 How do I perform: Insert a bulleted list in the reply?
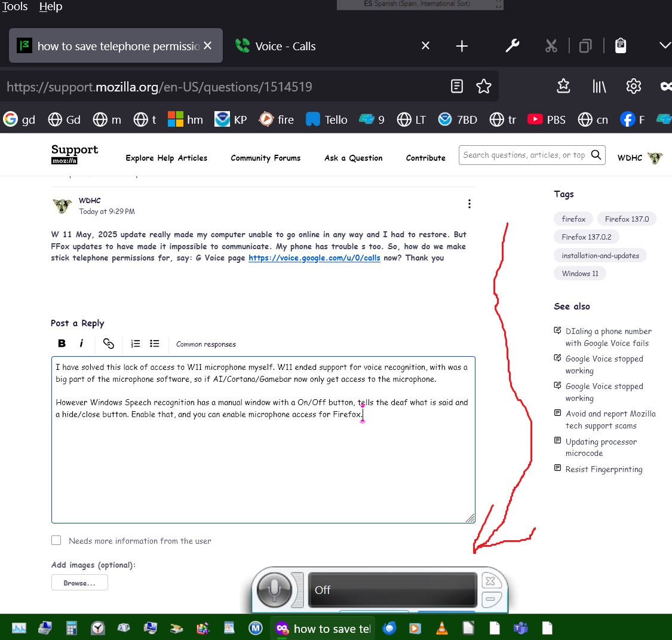pos(154,344)
